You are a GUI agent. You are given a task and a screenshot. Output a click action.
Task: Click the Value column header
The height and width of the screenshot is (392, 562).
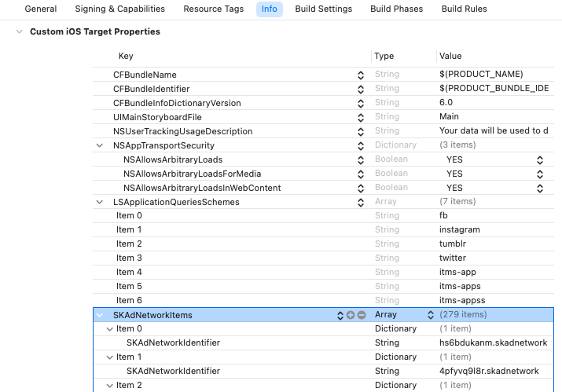450,57
